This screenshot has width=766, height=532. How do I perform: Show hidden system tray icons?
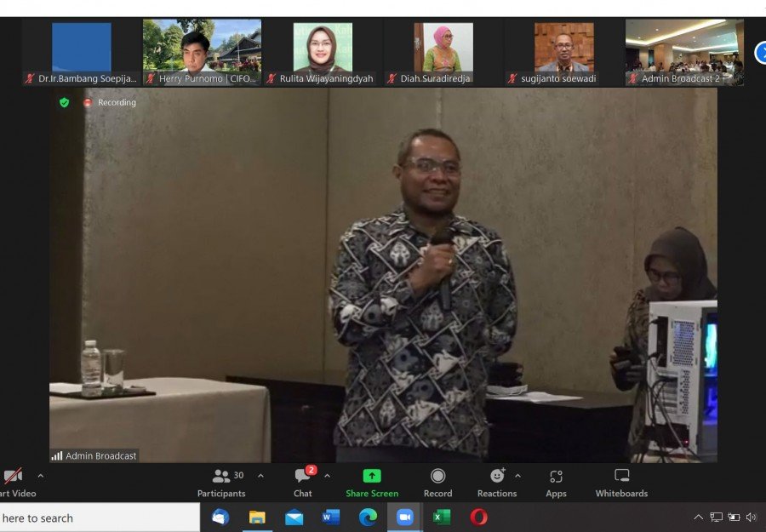coord(699,518)
